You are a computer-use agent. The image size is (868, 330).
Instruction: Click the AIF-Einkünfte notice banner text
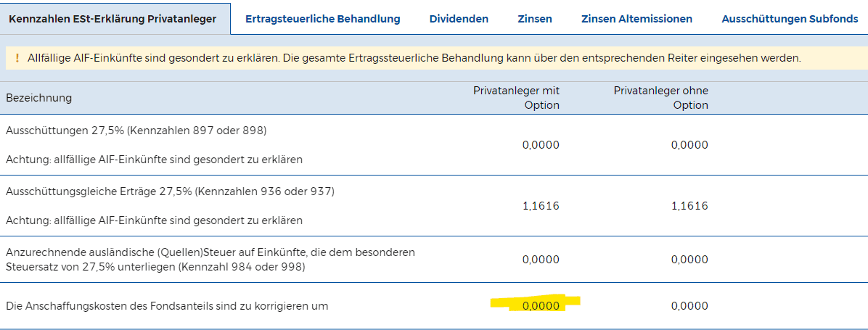(x=414, y=58)
